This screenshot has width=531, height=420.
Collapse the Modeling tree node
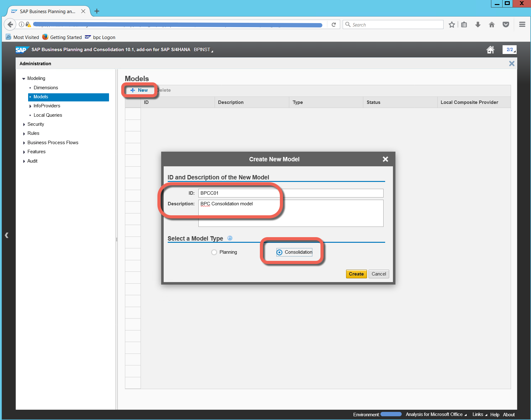(x=24, y=79)
